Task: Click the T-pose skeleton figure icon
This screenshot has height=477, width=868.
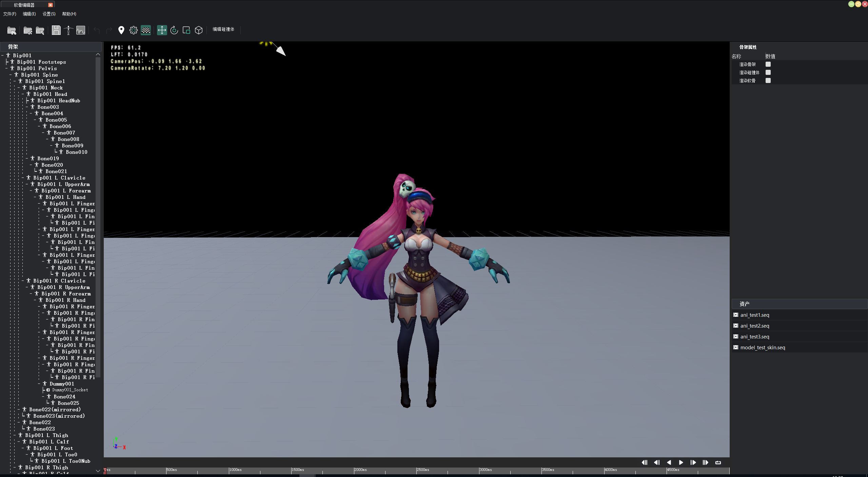Action: [68, 30]
